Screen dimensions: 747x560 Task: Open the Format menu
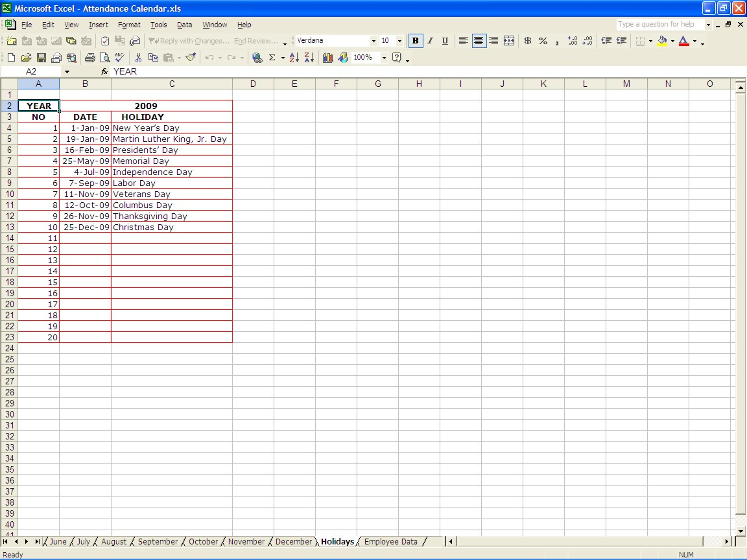[129, 25]
